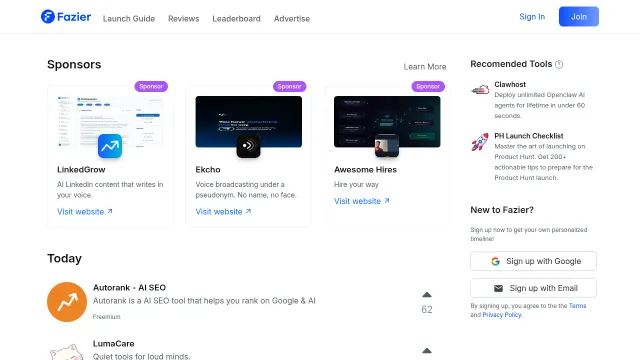Viewport: 640px width, 360px height.
Task: Sign up with Google button
Action: [x=533, y=261]
